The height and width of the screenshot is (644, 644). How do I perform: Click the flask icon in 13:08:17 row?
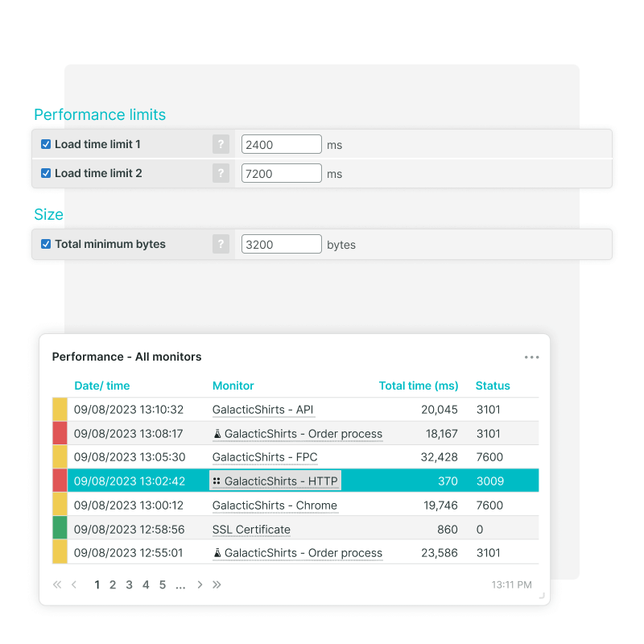pos(217,434)
